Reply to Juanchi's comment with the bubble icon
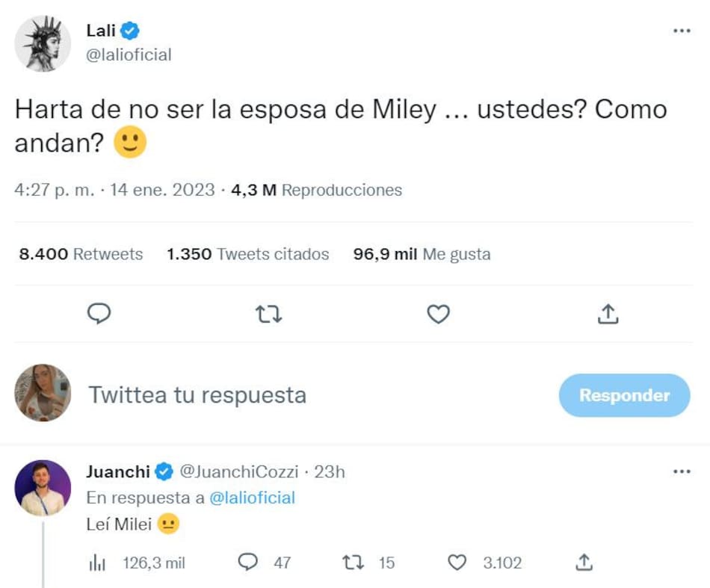This screenshot has width=710, height=588. pyautogui.click(x=247, y=562)
